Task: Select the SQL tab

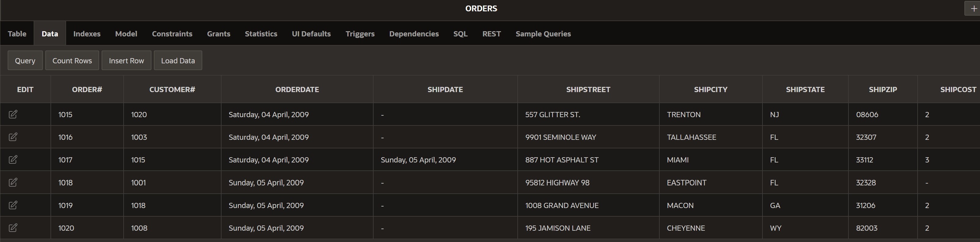Action: pos(460,33)
